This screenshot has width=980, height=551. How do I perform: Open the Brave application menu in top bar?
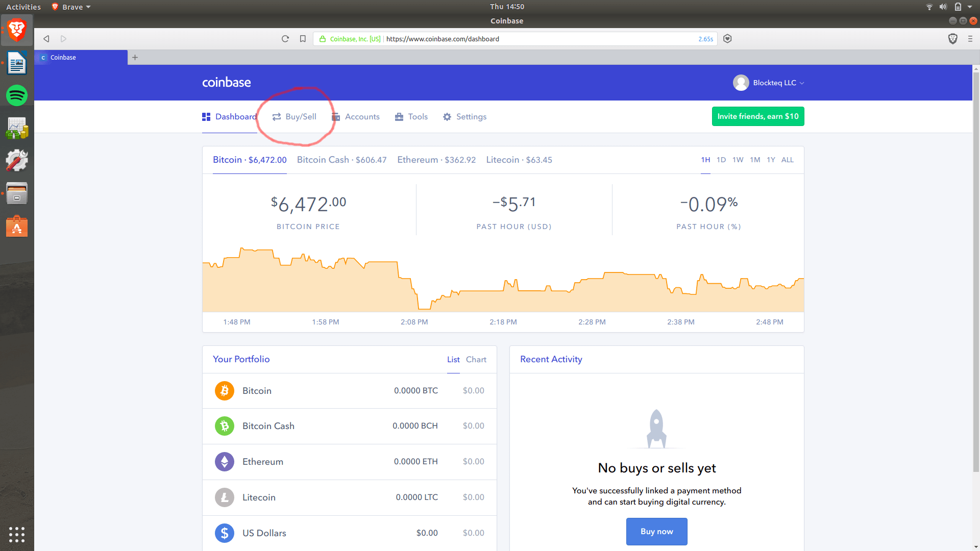pos(71,7)
